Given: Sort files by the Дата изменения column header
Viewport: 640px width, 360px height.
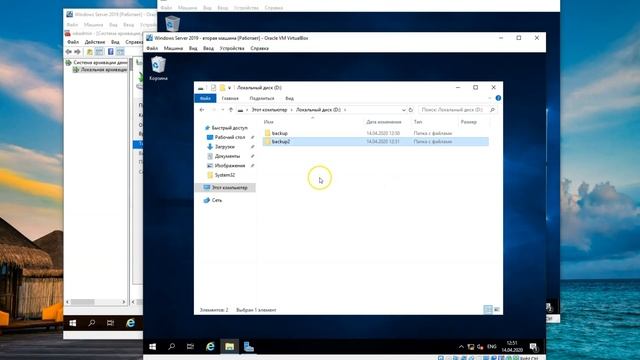Looking at the screenshot, I should pyautogui.click(x=384, y=122).
